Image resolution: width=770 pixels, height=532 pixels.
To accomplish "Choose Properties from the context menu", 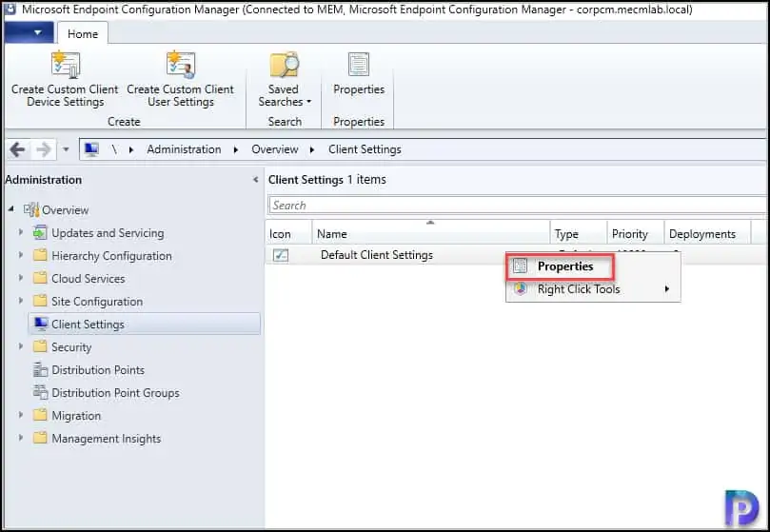I will (594, 266).
